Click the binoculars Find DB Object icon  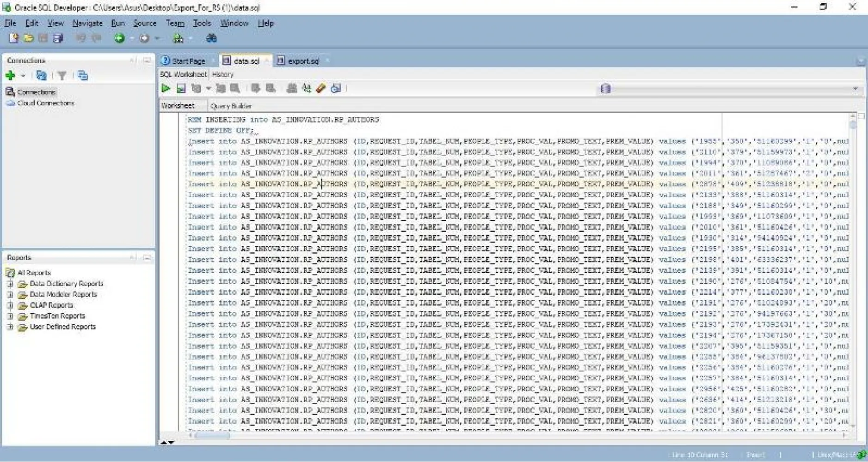(x=211, y=38)
